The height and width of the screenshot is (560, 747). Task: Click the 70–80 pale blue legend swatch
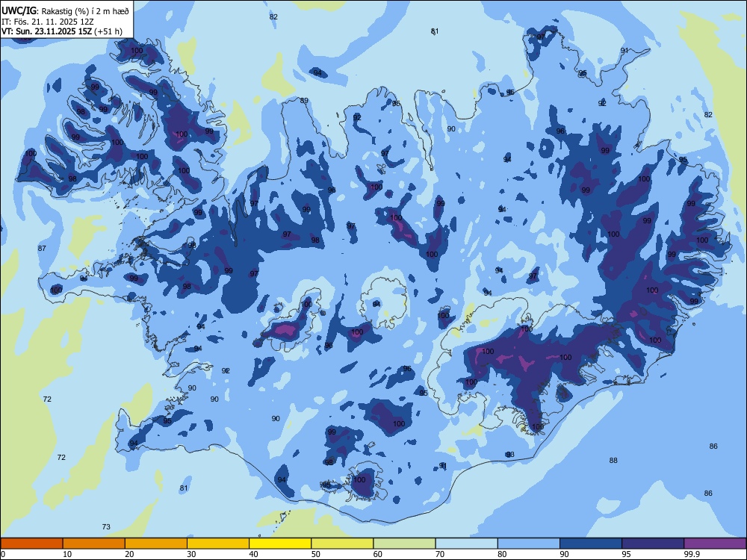point(466,544)
